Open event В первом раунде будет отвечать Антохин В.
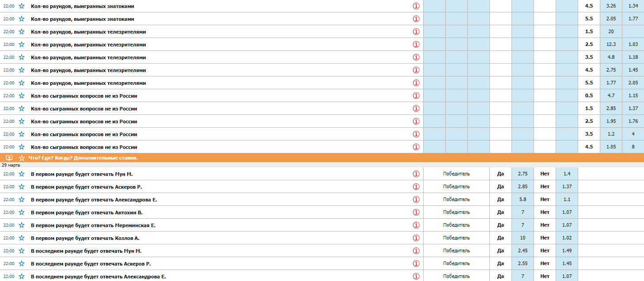Viewport: 644px width, 281px height. pyautogui.click(x=87, y=213)
